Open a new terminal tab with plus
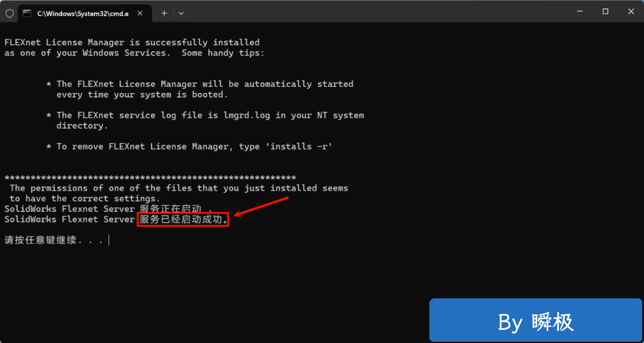This screenshot has height=343, width=644. pyautogui.click(x=164, y=13)
